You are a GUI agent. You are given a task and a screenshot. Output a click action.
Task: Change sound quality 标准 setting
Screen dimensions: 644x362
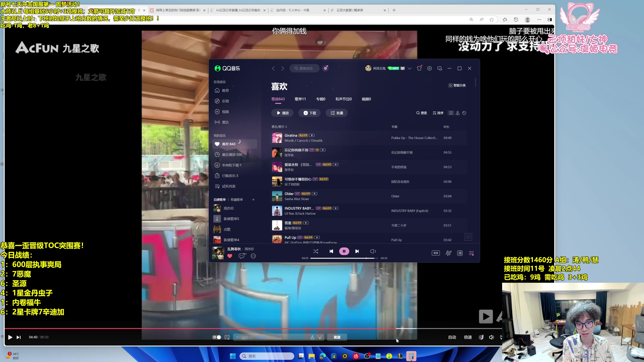[436, 253]
